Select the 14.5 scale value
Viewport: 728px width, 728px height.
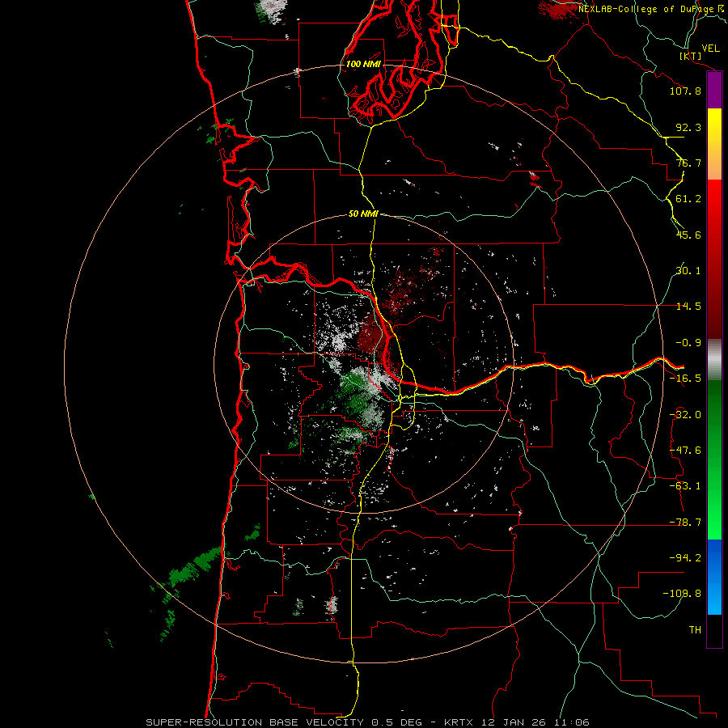click(688, 307)
